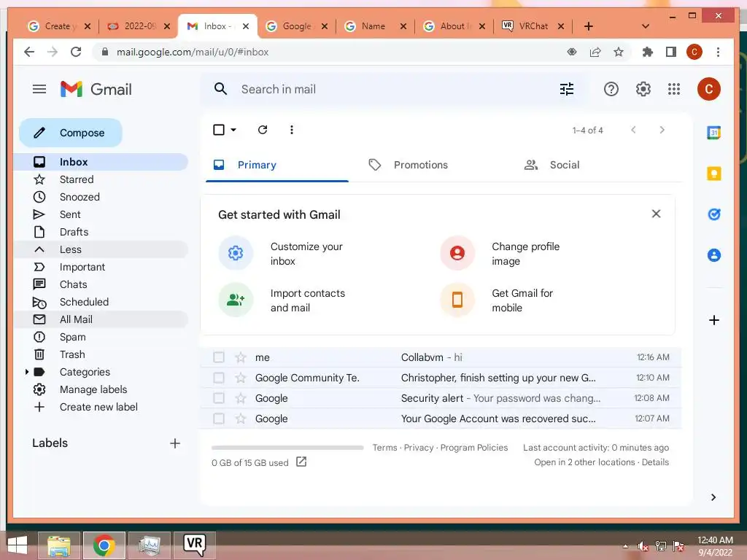
Task: Open the select dropdown arrow
Action: tap(233, 130)
